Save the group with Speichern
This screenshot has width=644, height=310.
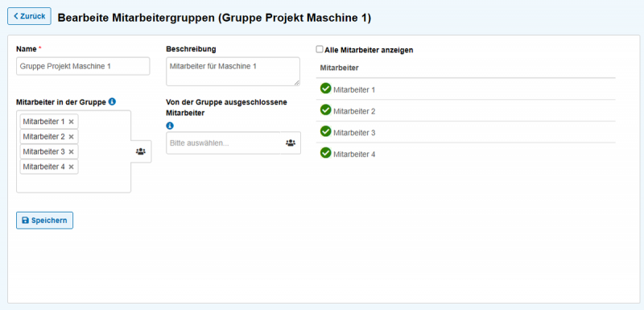(44, 221)
